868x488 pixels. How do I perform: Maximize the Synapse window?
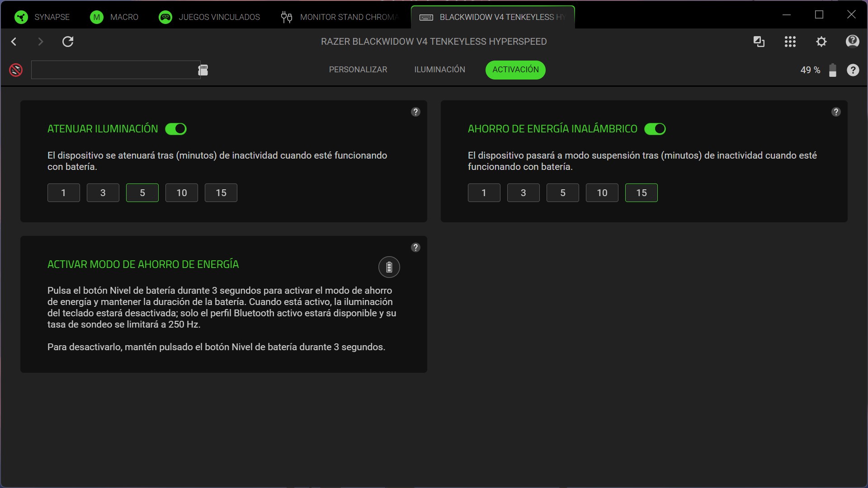point(819,15)
